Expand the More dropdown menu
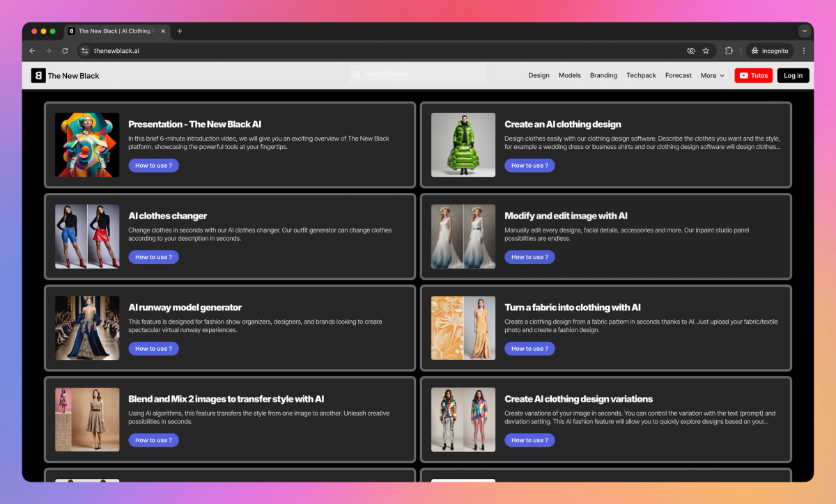The width and height of the screenshot is (836, 504). tap(713, 75)
